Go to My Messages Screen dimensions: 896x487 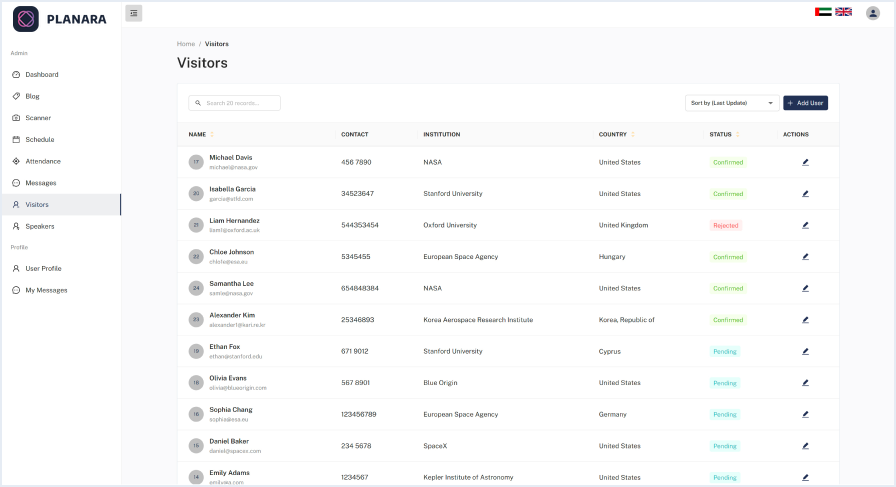tap(61, 290)
